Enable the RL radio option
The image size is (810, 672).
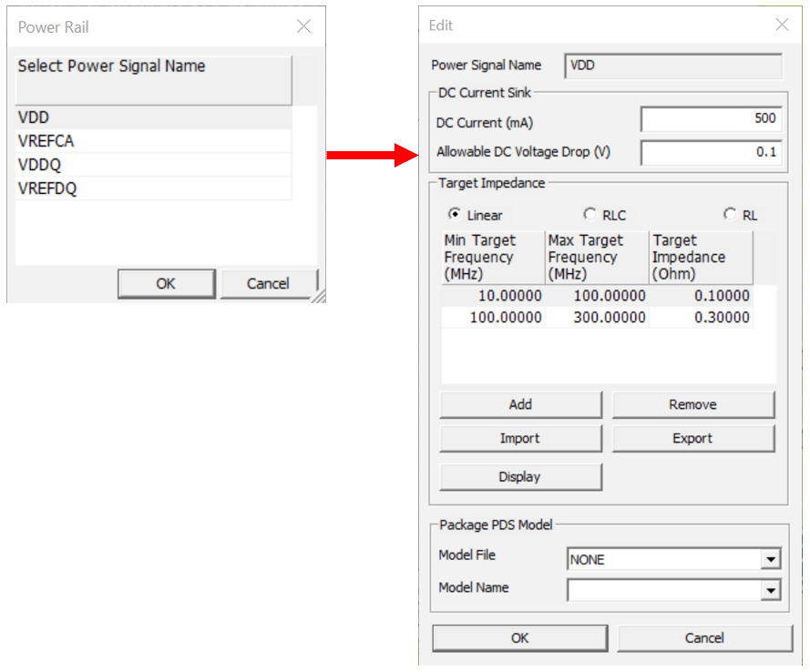(x=730, y=215)
